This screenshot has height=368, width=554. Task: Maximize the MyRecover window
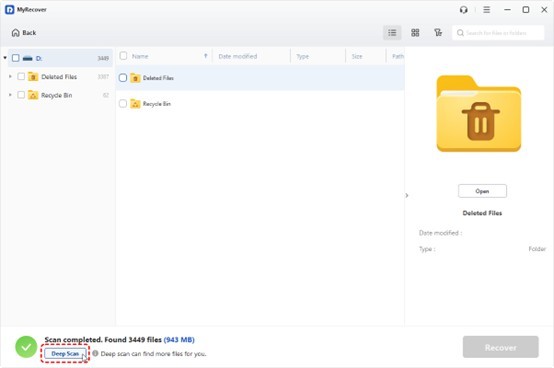coord(526,10)
